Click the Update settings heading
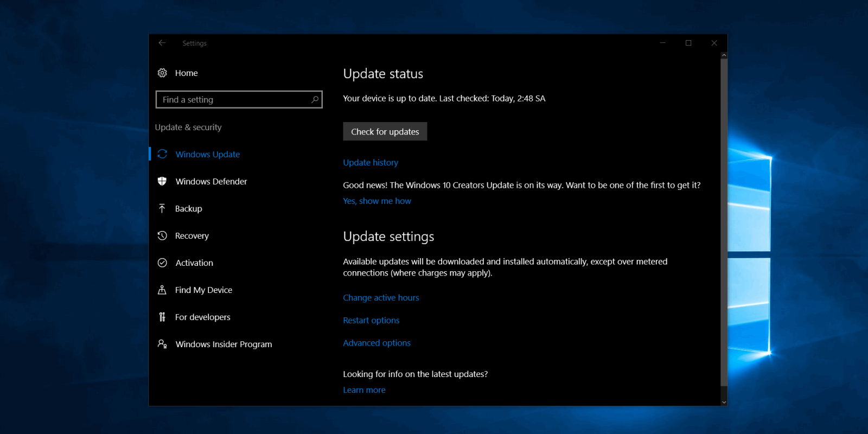 [x=388, y=237]
